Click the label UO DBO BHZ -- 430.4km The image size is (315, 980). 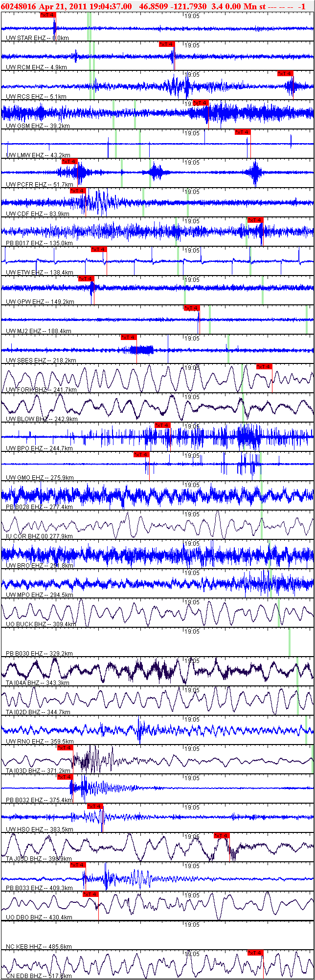coord(39,917)
